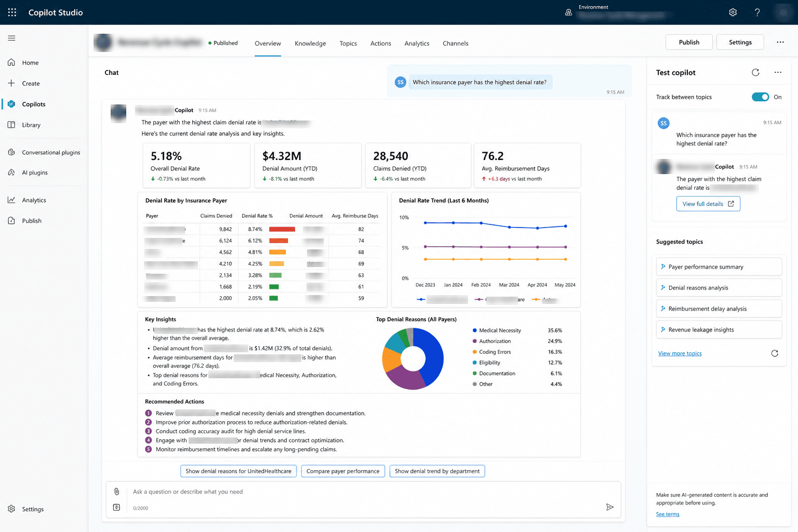Select Revenue leakage insights suggested topic

coord(719,330)
